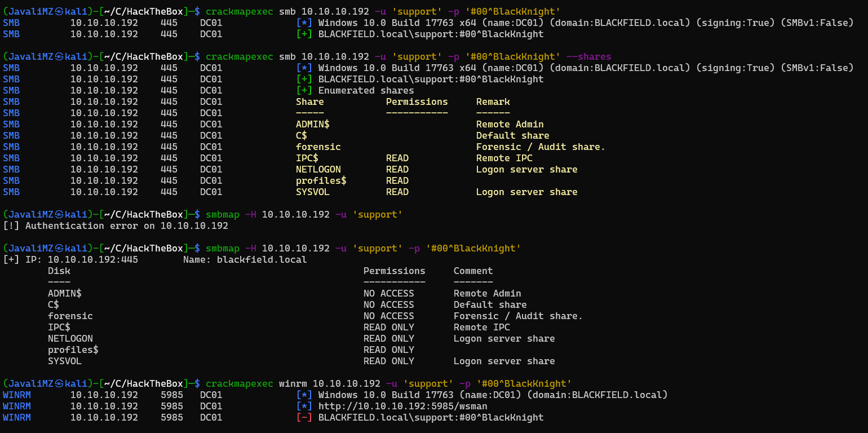Click 'Name: blackfield.local' in smbmap output

(x=245, y=259)
